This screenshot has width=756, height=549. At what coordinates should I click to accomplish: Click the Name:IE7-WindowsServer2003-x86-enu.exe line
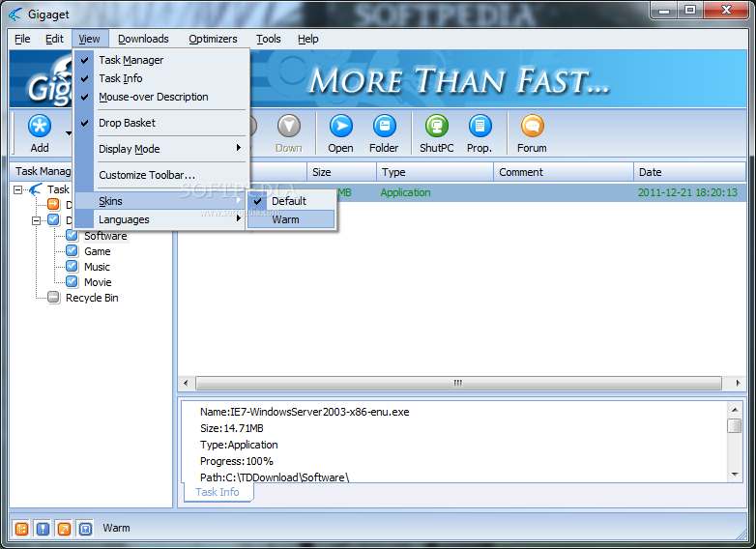305,412
